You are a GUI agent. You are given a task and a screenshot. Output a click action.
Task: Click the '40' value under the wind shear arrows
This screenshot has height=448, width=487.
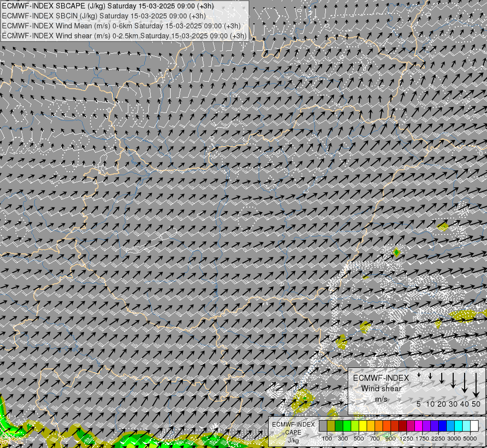coord(464,404)
